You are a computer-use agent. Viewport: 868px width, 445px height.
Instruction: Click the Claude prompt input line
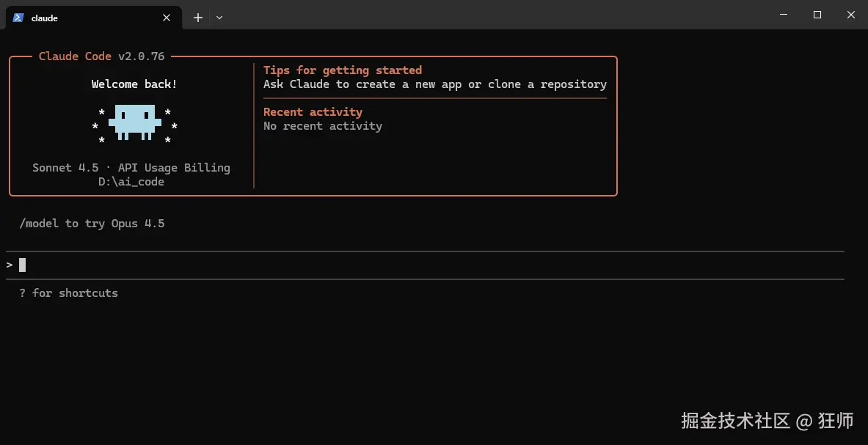[x=425, y=265]
